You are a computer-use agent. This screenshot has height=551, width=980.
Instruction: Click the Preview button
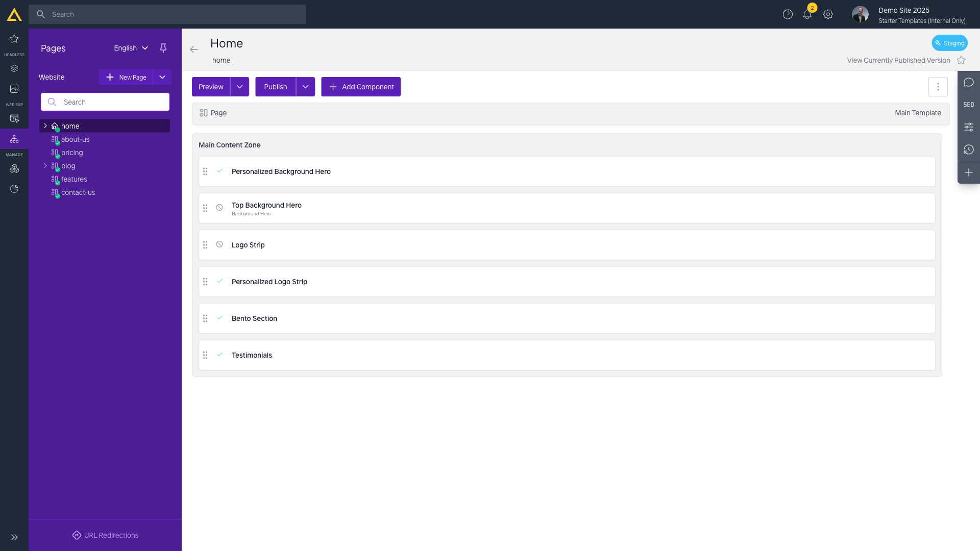[x=211, y=87]
